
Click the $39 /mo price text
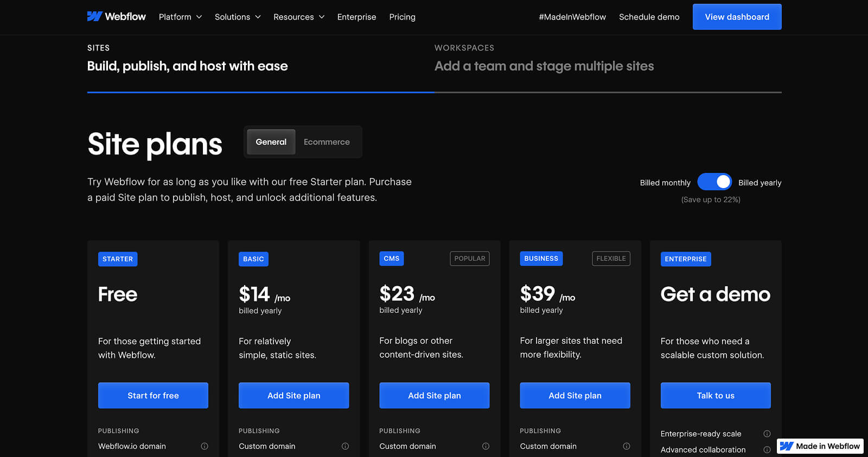tap(547, 294)
